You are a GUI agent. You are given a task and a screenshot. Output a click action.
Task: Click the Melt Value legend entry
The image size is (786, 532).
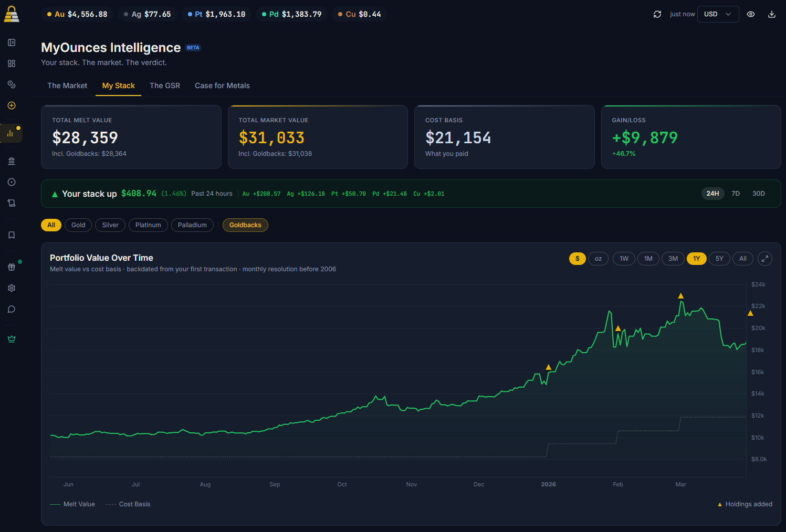point(72,504)
